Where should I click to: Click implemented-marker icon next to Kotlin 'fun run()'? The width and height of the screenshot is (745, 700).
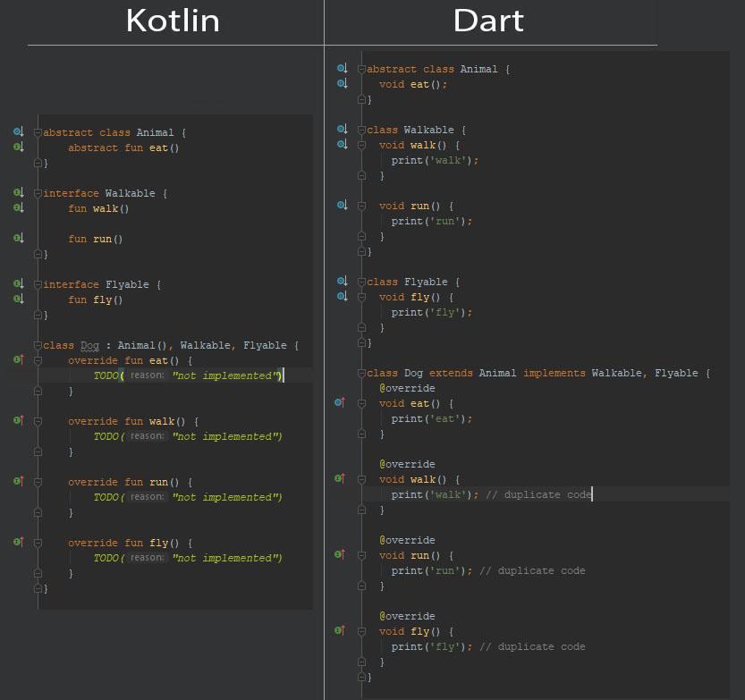coord(19,238)
